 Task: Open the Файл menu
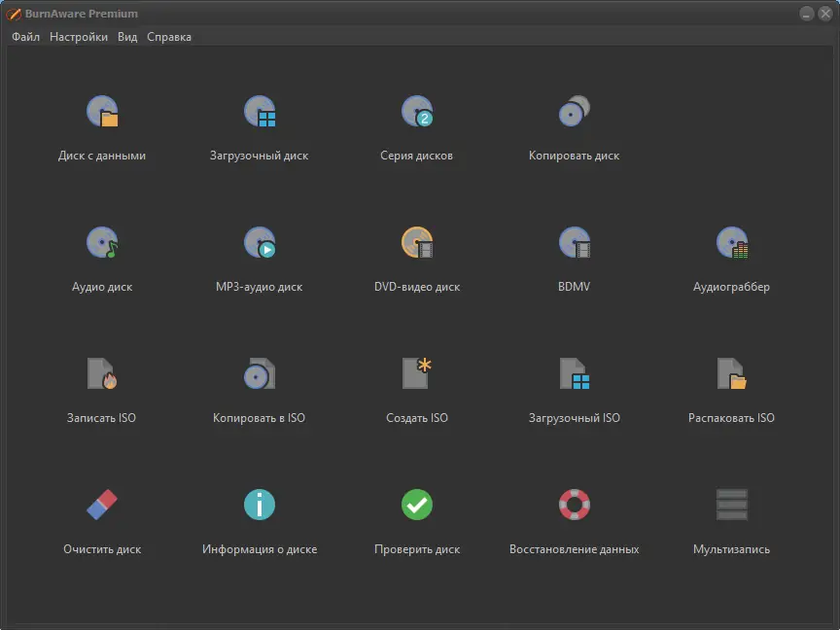point(25,37)
